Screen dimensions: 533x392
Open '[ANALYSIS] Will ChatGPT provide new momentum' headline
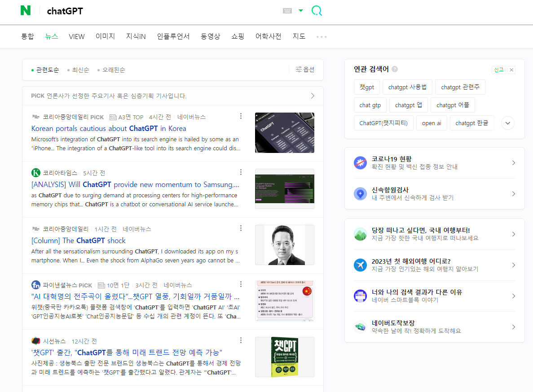coord(135,185)
